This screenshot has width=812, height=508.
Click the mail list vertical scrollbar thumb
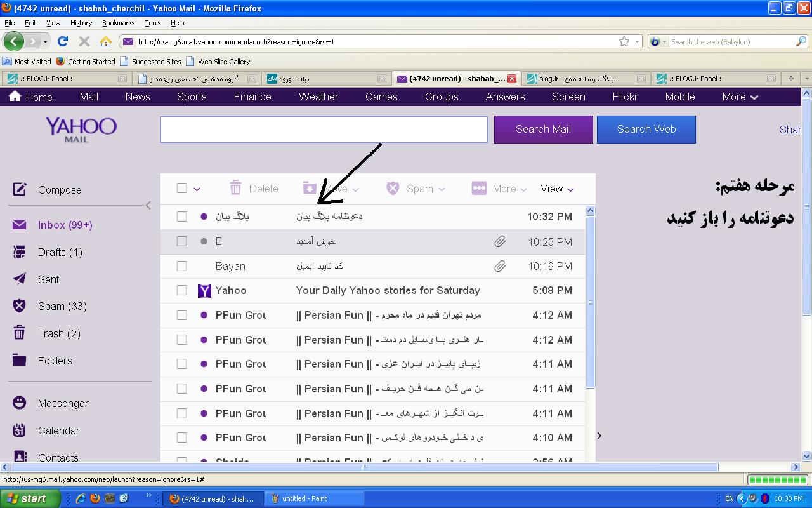[x=590, y=302]
